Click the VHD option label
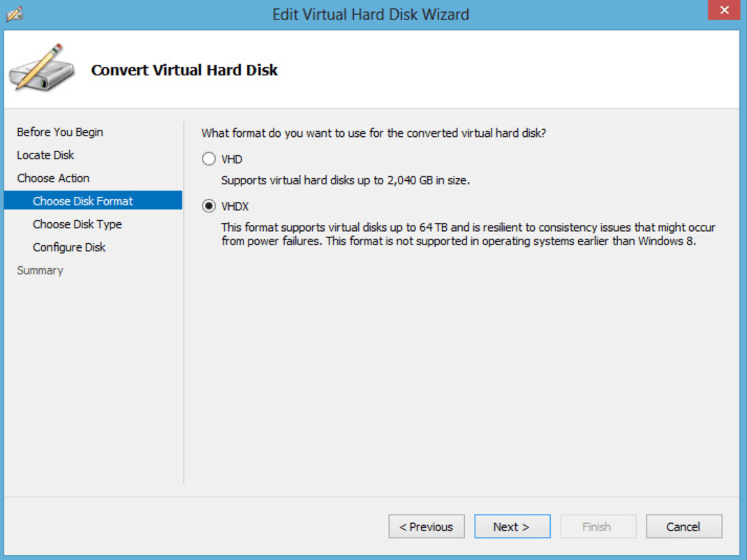The image size is (747, 560). (232, 159)
